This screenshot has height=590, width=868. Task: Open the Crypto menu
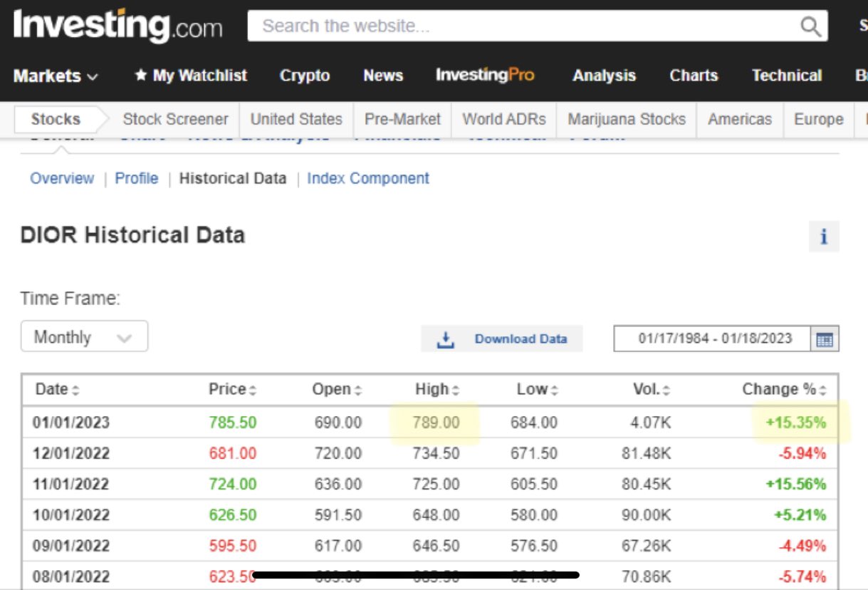305,76
